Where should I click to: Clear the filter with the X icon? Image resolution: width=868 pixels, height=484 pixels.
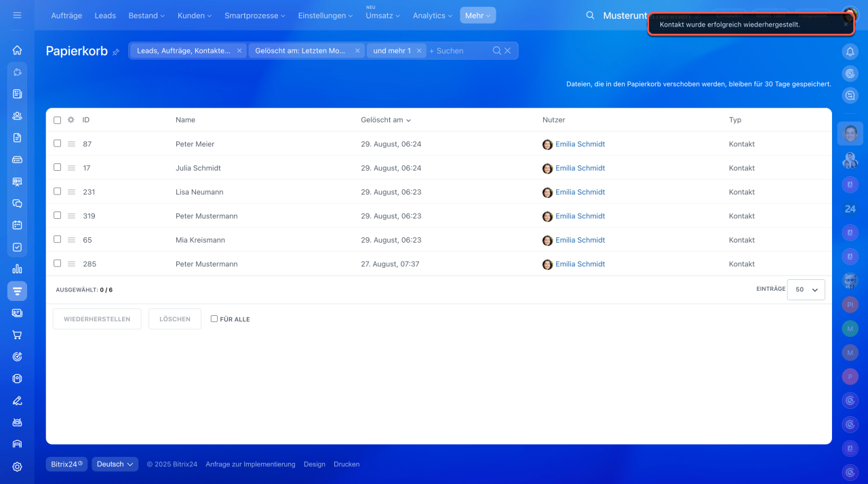coord(507,51)
